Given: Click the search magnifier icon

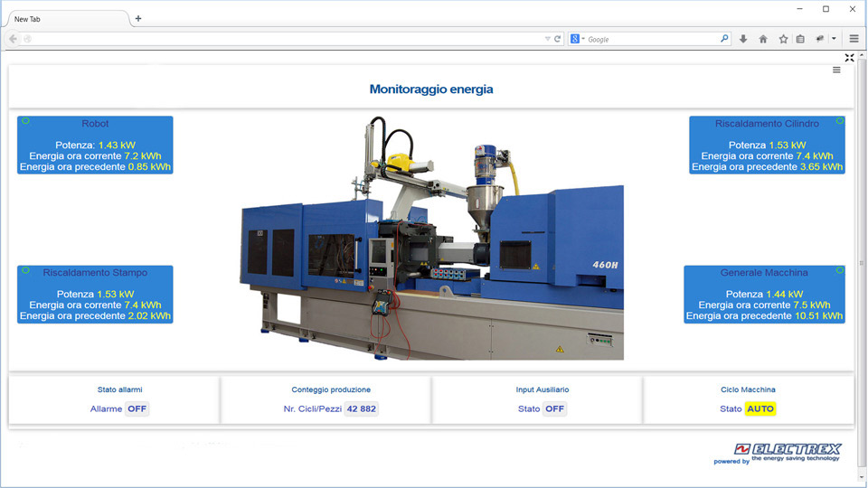Looking at the screenshot, I should pos(723,39).
